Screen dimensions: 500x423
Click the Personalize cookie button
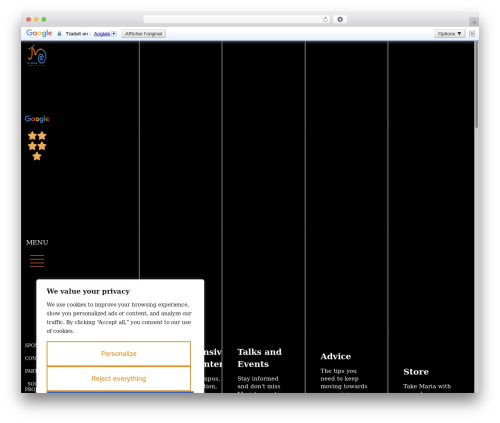pyautogui.click(x=119, y=354)
